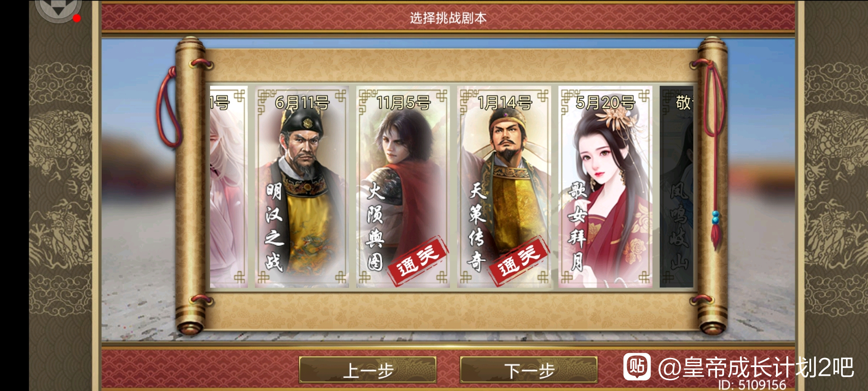Screen dimensions: 868x391
Task: Click the 5月20号 date label
Action: (x=605, y=103)
